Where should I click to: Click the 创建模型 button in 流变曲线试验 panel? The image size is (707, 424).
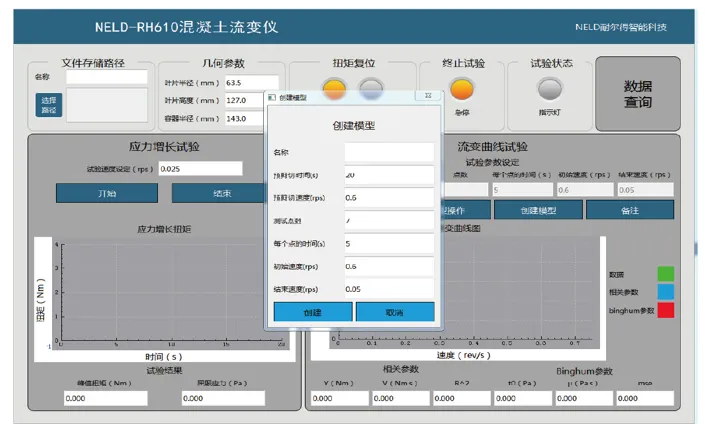click(x=539, y=210)
